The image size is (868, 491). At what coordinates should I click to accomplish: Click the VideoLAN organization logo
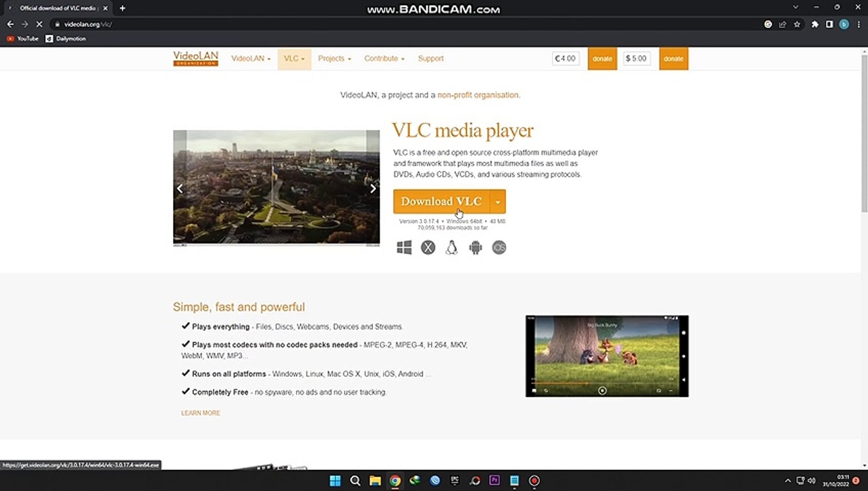(196, 58)
